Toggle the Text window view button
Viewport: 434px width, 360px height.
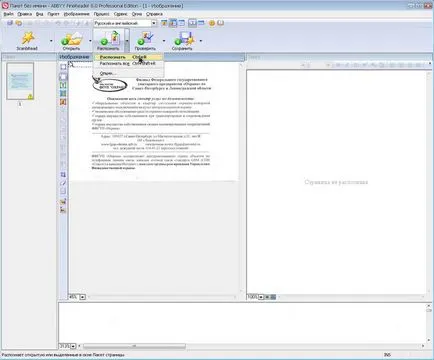click(181, 23)
